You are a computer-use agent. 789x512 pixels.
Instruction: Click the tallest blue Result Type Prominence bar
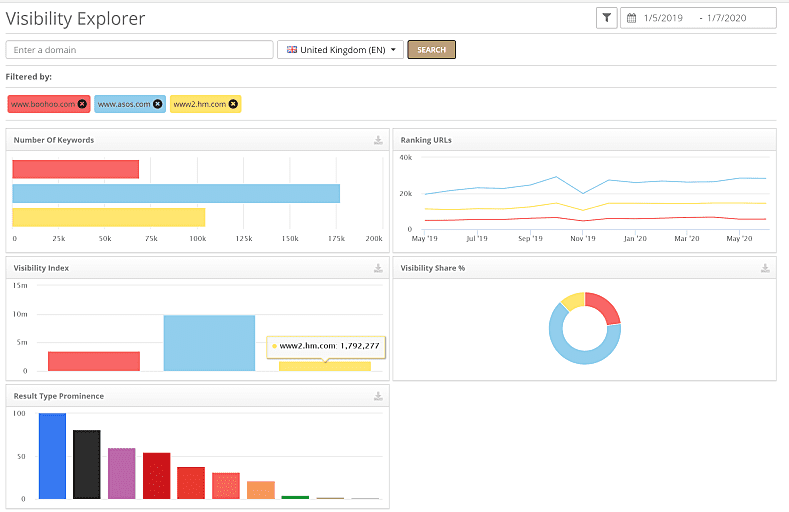52,456
